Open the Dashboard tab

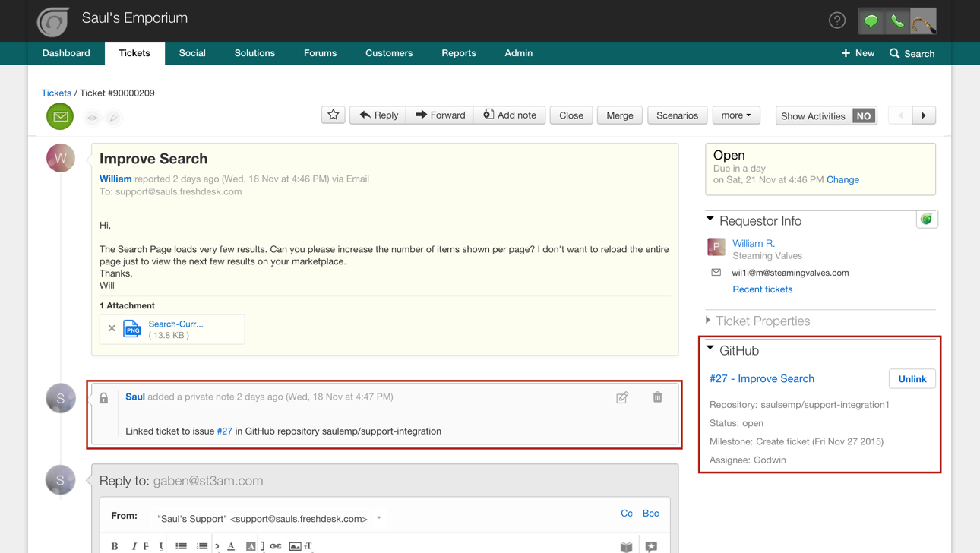pyautogui.click(x=66, y=53)
